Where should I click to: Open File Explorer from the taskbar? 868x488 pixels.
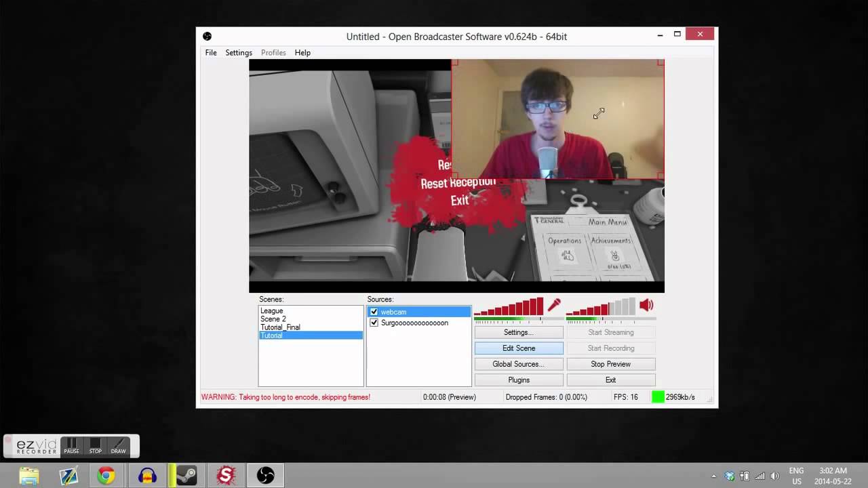click(x=29, y=476)
